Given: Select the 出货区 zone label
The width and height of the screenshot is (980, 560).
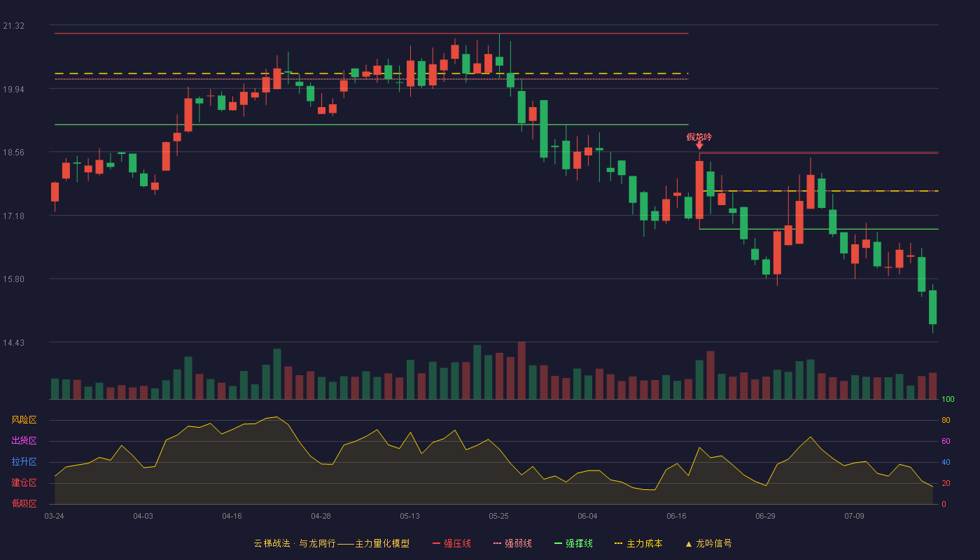Looking at the screenshot, I should pos(24,441).
